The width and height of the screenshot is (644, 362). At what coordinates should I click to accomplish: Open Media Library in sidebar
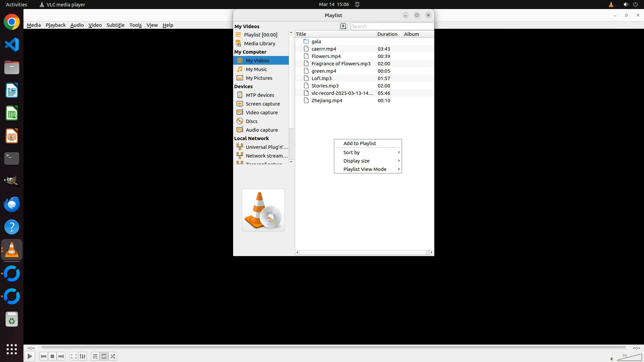[259, 44]
